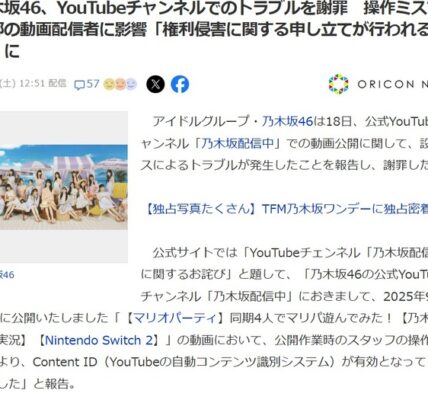Click the 57 comments count
The image size is (428, 400).
tap(93, 84)
